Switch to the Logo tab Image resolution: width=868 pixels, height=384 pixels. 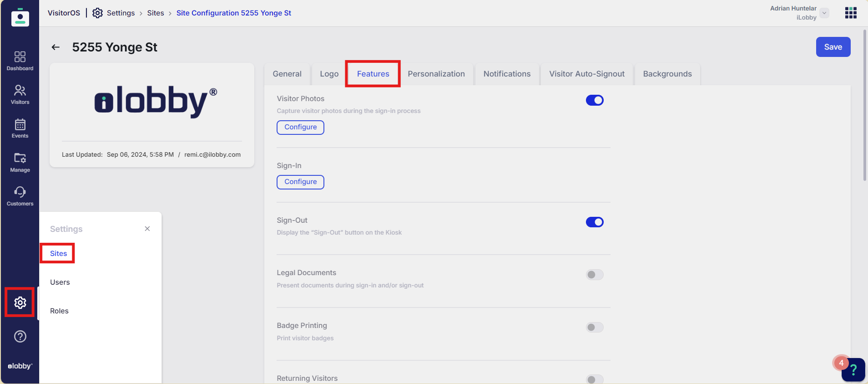(x=329, y=74)
